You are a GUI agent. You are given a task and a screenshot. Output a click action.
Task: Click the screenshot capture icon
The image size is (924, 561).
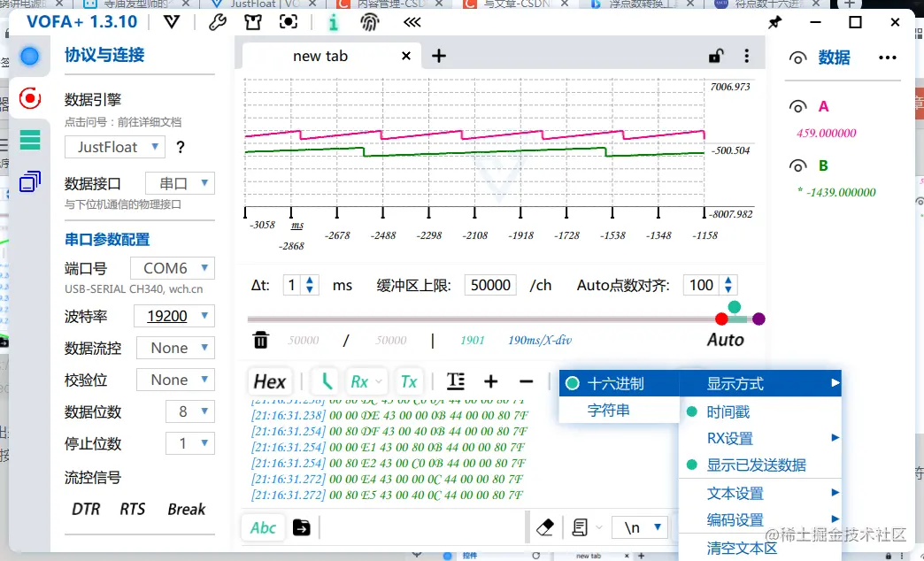tap(287, 22)
